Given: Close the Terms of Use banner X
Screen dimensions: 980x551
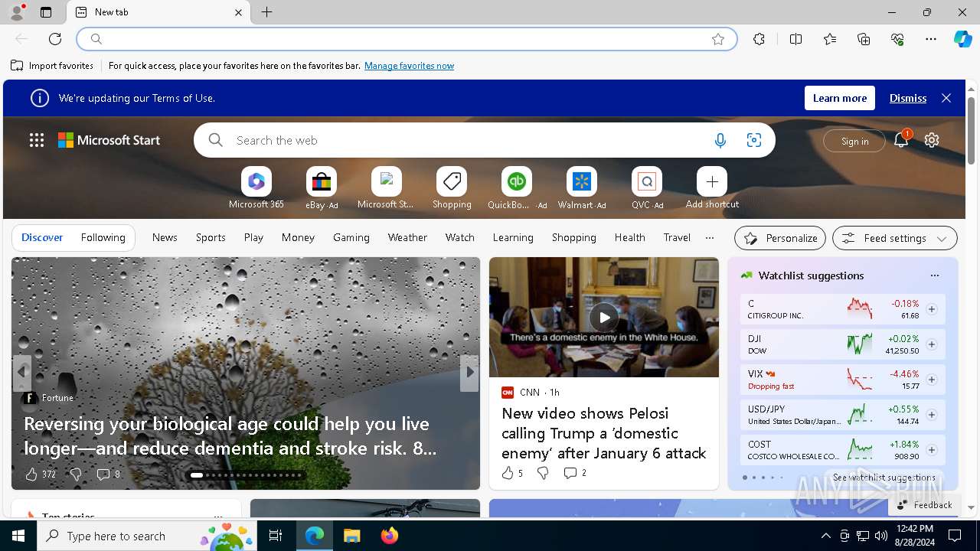Looking at the screenshot, I should click(946, 98).
